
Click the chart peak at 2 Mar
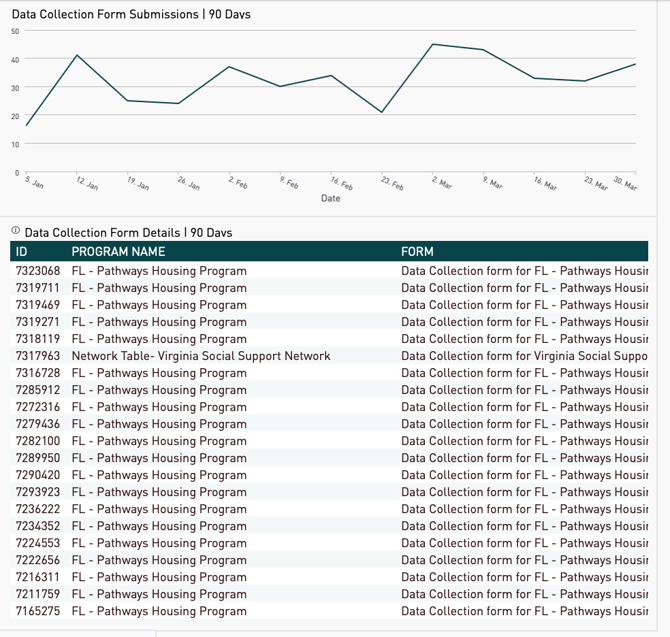(433, 44)
